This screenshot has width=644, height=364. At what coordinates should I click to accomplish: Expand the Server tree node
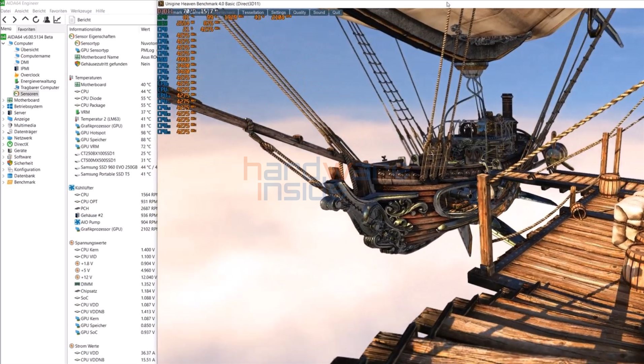click(3, 113)
